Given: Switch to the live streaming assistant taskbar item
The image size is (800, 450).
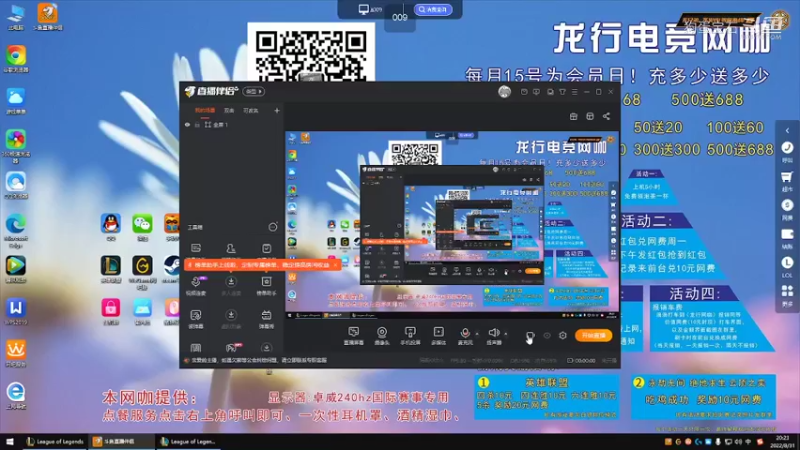Looking at the screenshot, I should point(121,441).
